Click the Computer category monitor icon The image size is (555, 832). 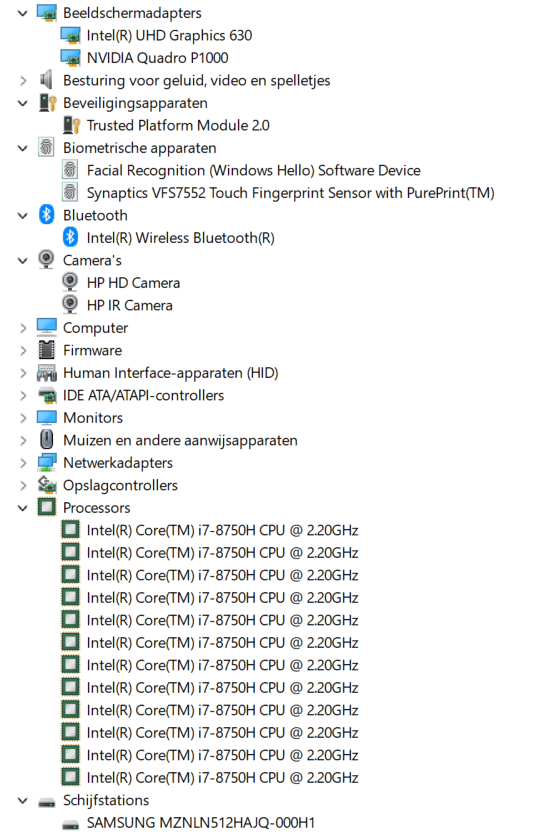click(x=47, y=327)
